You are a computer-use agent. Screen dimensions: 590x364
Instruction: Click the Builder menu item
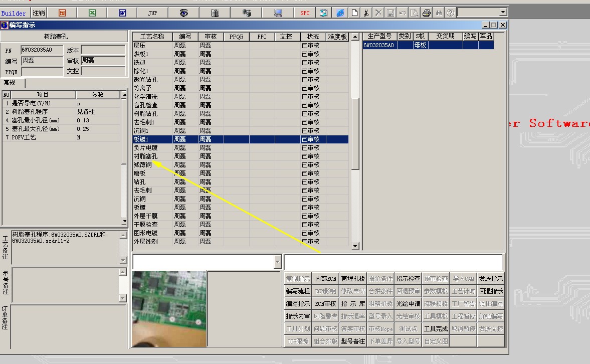pyautogui.click(x=14, y=13)
